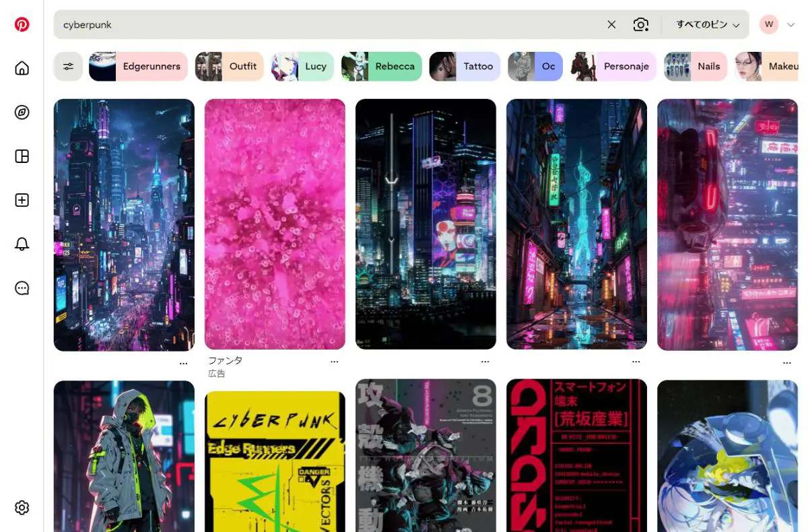Select the Oc suggestion chip
The height and width of the screenshot is (532, 808).
click(535, 67)
